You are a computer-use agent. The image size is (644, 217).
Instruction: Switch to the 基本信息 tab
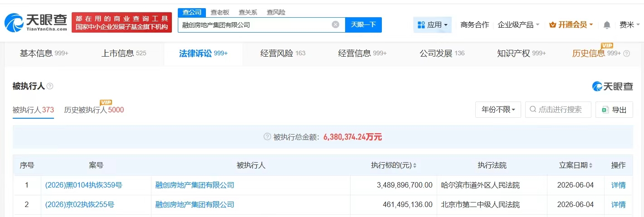coord(44,53)
